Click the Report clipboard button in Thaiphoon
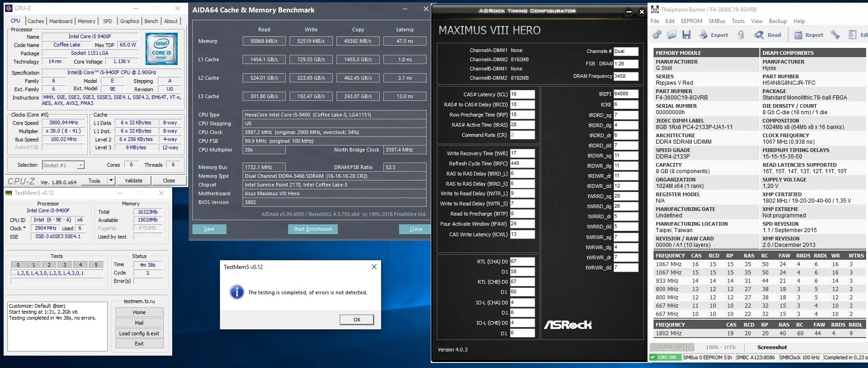The height and width of the screenshot is (368, 868). click(809, 35)
